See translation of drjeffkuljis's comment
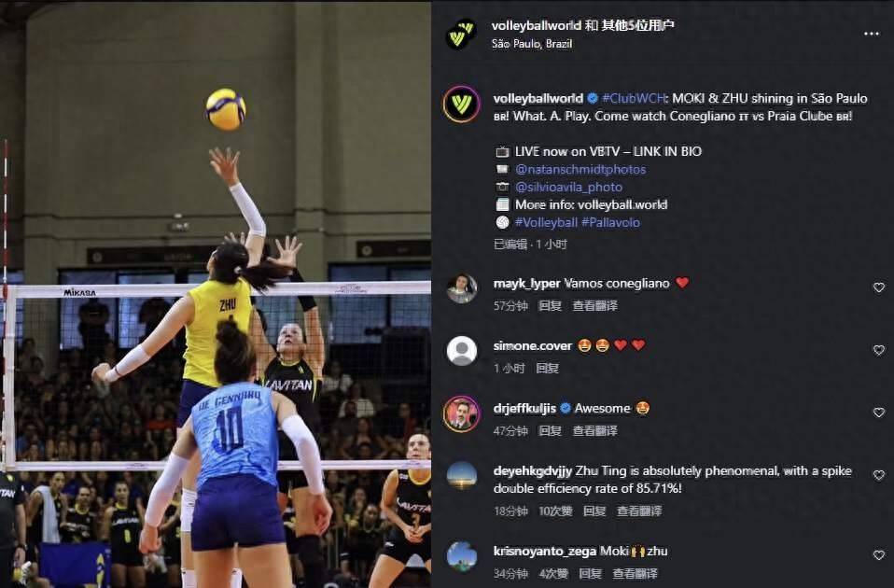 [594, 430]
